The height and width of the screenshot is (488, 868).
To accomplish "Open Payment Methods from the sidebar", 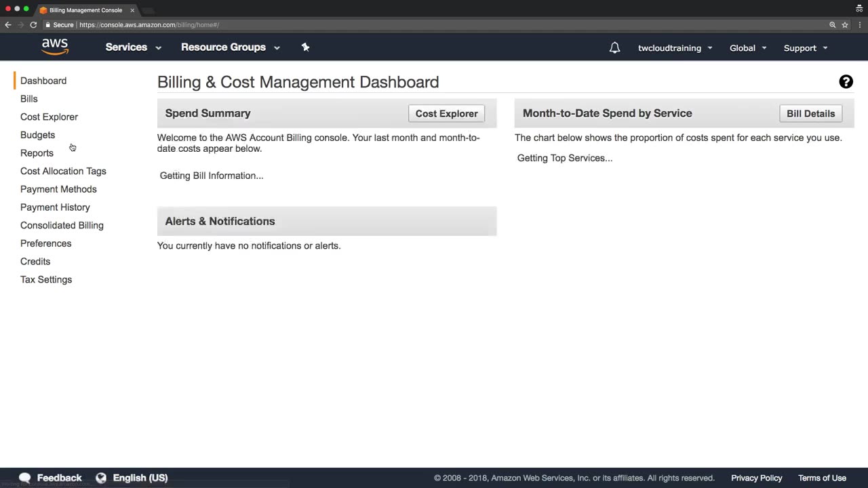I will tap(58, 189).
